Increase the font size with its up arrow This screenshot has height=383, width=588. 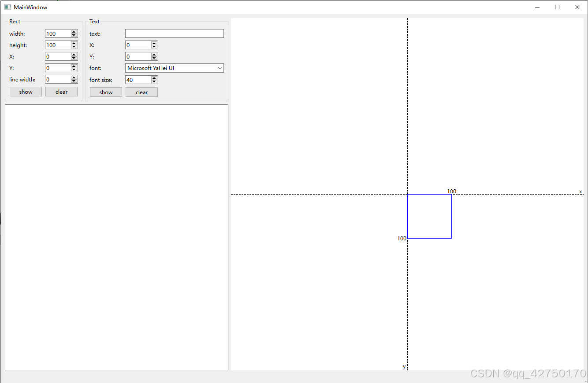(x=154, y=77)
